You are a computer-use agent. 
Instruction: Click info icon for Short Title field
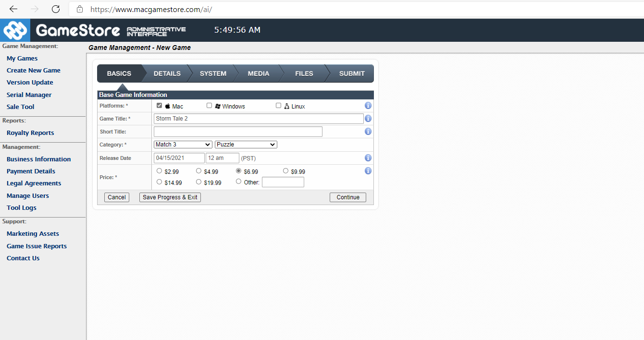[368, 132]
